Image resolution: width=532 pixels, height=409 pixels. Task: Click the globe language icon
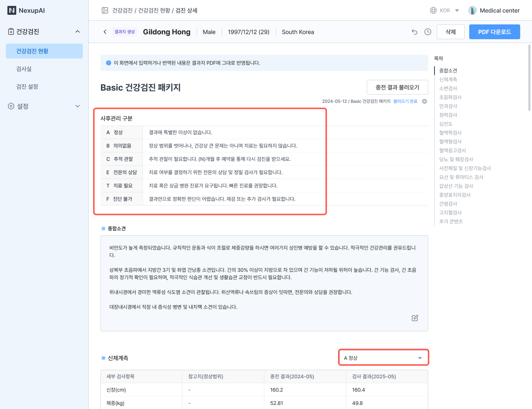pos(433,11)
